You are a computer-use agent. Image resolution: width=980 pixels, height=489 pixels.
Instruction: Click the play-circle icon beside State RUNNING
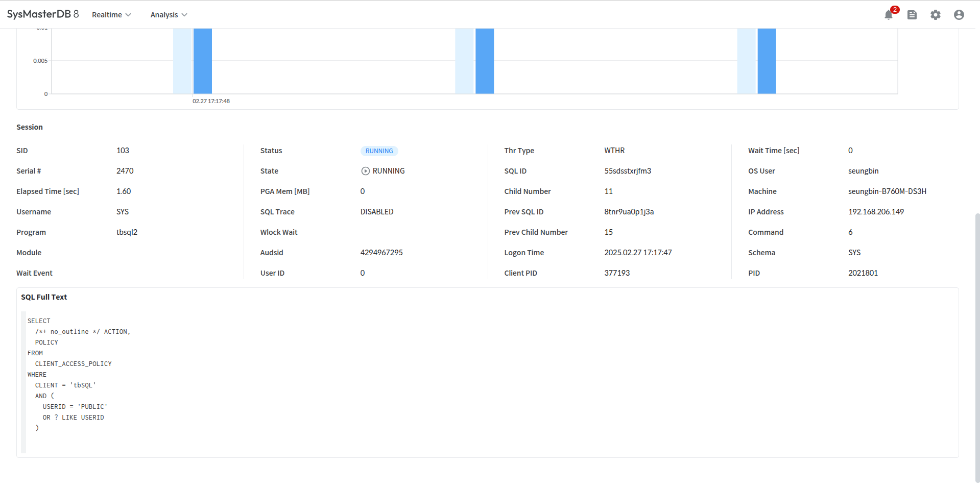(x=366, y=171)
